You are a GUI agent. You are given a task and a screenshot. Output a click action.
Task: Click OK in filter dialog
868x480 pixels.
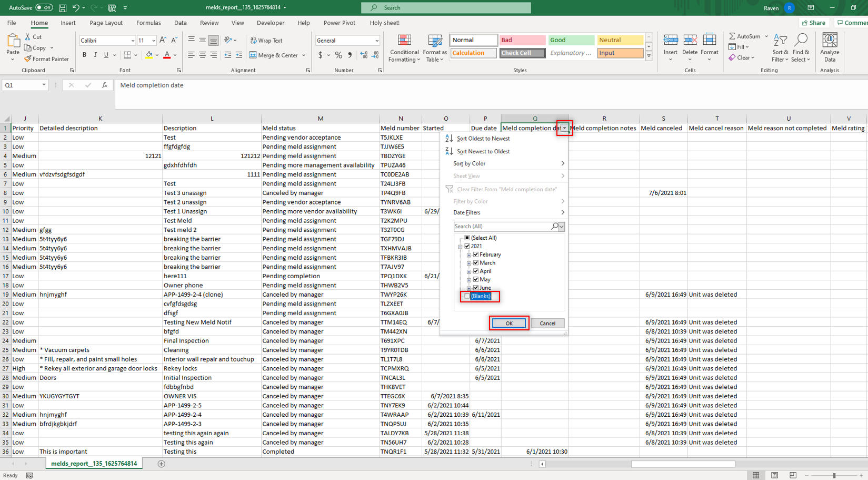[508, 324]
